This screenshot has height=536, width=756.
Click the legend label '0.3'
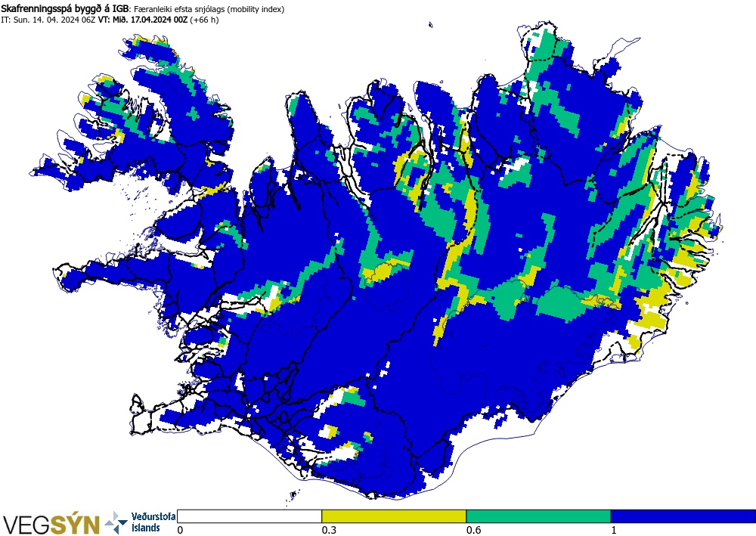[329, 530]
